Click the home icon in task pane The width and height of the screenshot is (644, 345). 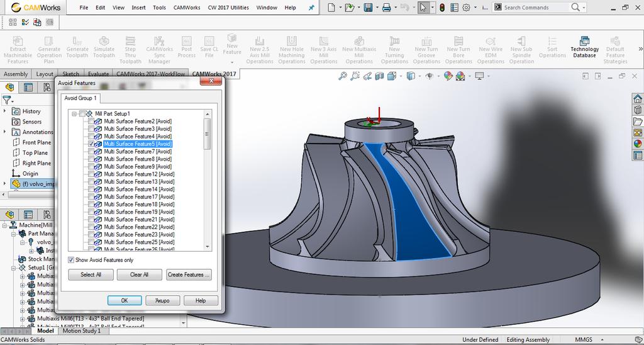pos(638,99)
